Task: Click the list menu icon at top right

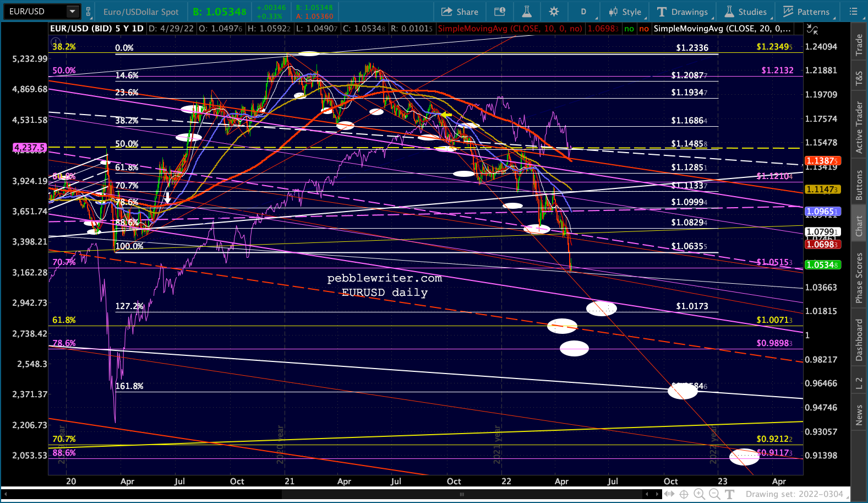Action: tap(854, 12)
